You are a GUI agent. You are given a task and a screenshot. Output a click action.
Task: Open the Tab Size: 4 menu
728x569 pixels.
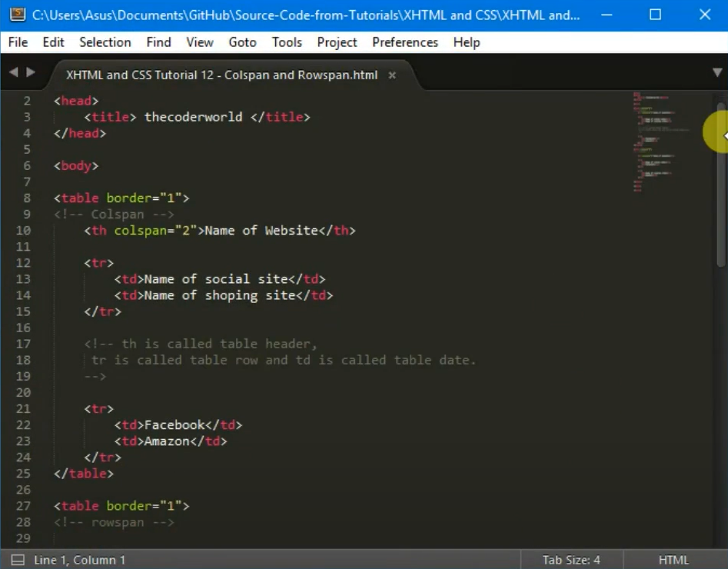(570, 560)
